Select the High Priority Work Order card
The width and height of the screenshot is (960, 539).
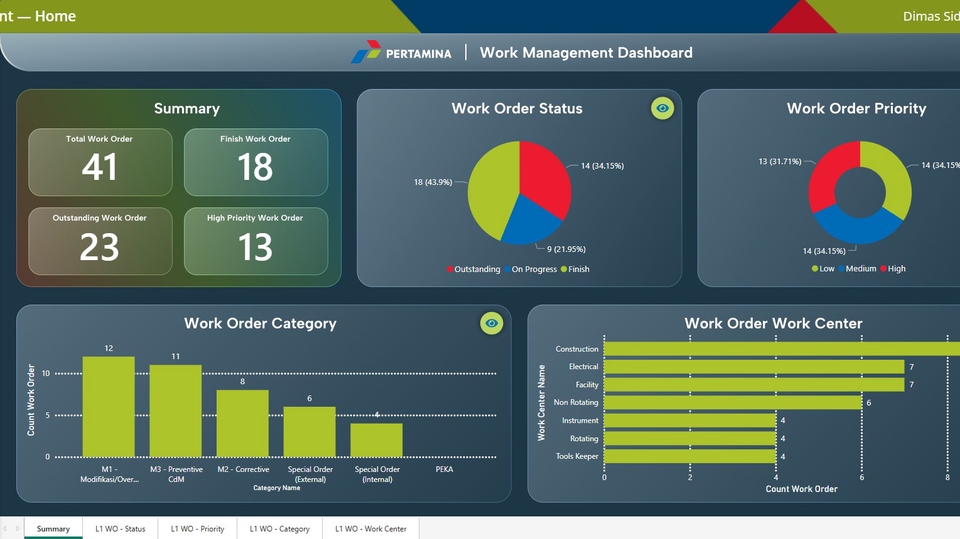[x=256, y=240]
